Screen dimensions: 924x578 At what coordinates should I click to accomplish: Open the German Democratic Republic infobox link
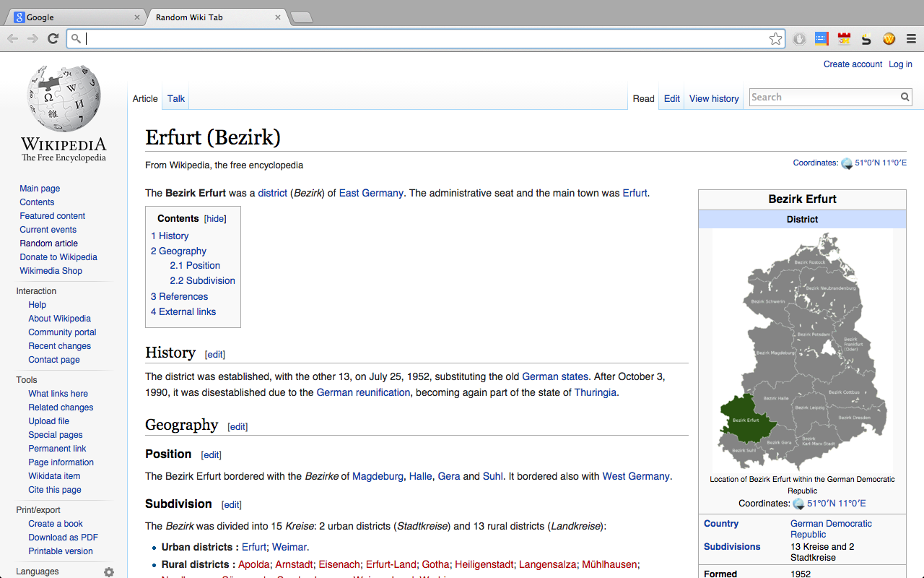(832, 529)
